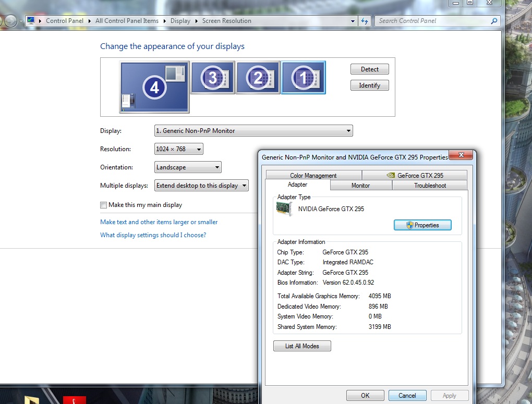532x404 pixels.
Task: Click the NVIDIA adapter card icon
Action: [284, 209]
